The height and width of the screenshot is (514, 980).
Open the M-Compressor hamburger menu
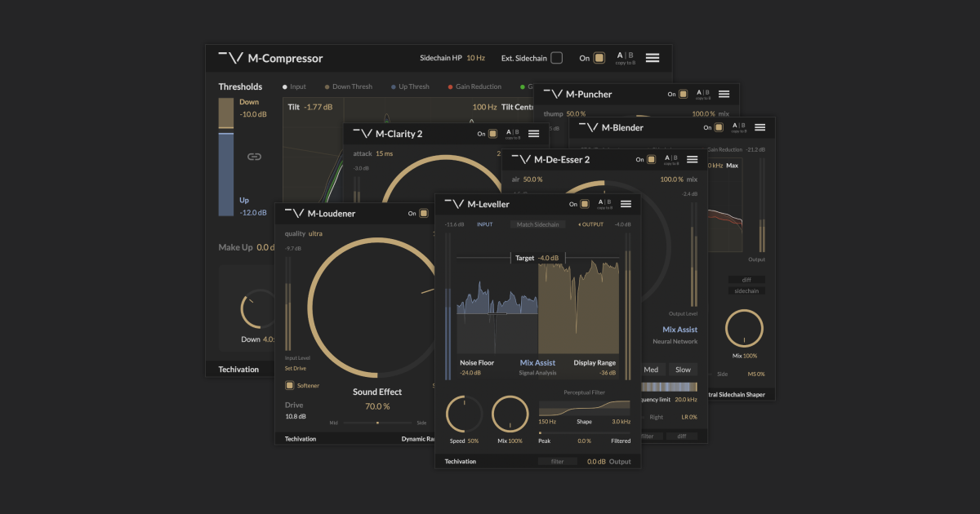(x=653, y=58)
